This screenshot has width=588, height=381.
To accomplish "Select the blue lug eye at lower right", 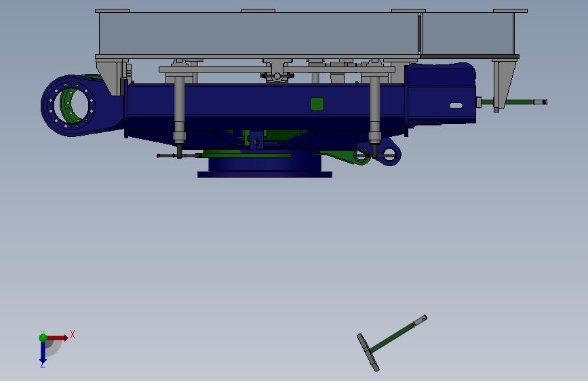I will 389,153.
